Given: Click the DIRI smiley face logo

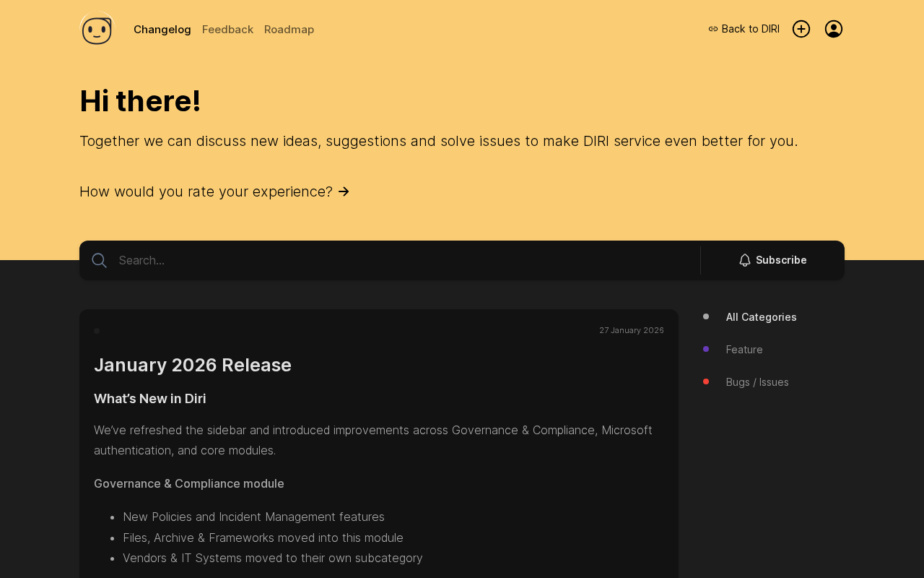Looking at the screenshot, I should tap(97, 30).
